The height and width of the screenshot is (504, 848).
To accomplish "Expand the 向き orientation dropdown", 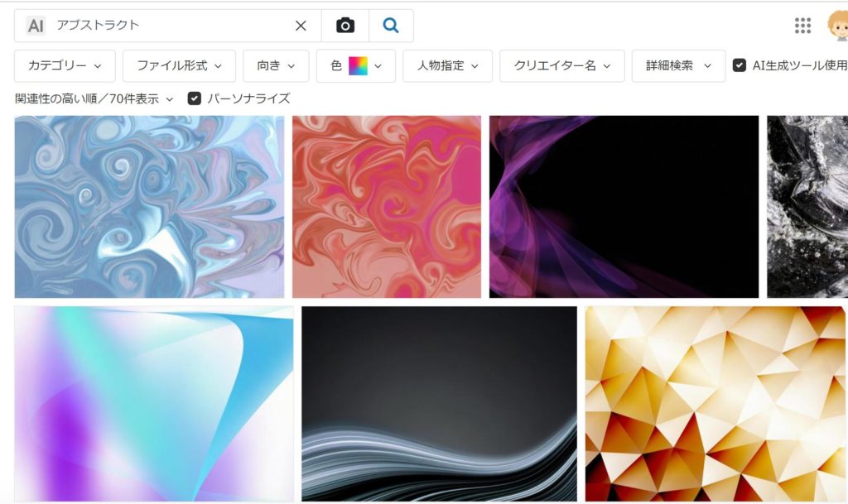I will coord(276,65).
